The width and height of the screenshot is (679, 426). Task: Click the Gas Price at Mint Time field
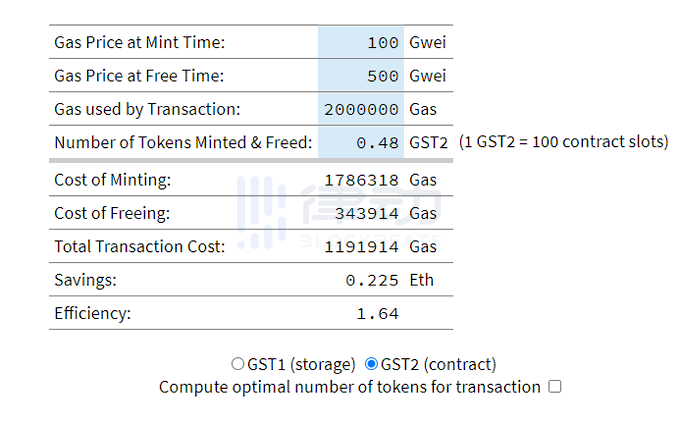click(x=361, y=42)
